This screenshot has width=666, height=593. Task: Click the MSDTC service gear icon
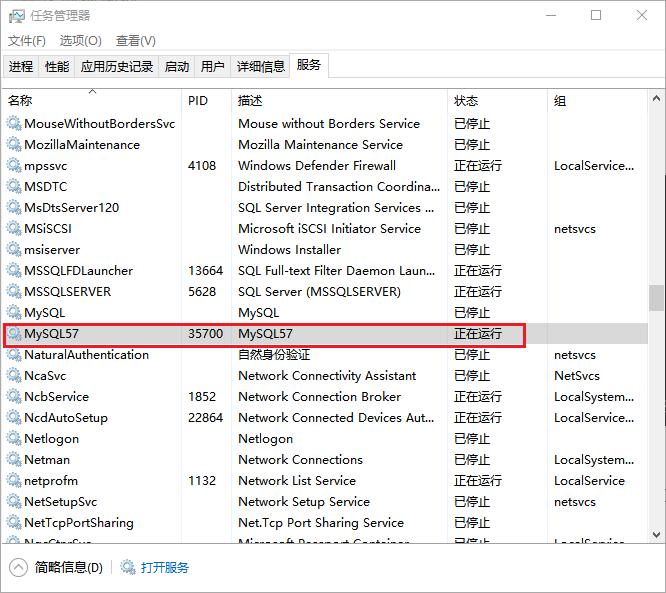pyautogui.click(x=14, y=186)
